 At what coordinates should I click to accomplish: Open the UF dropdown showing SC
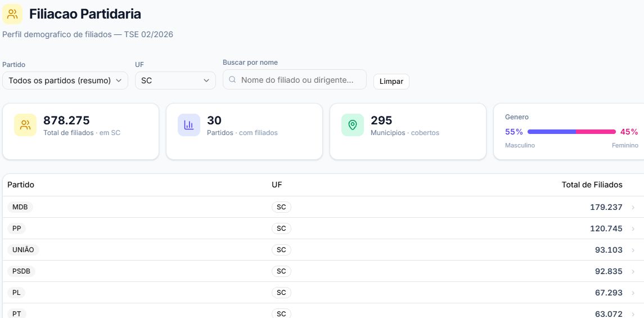point(175,80)
